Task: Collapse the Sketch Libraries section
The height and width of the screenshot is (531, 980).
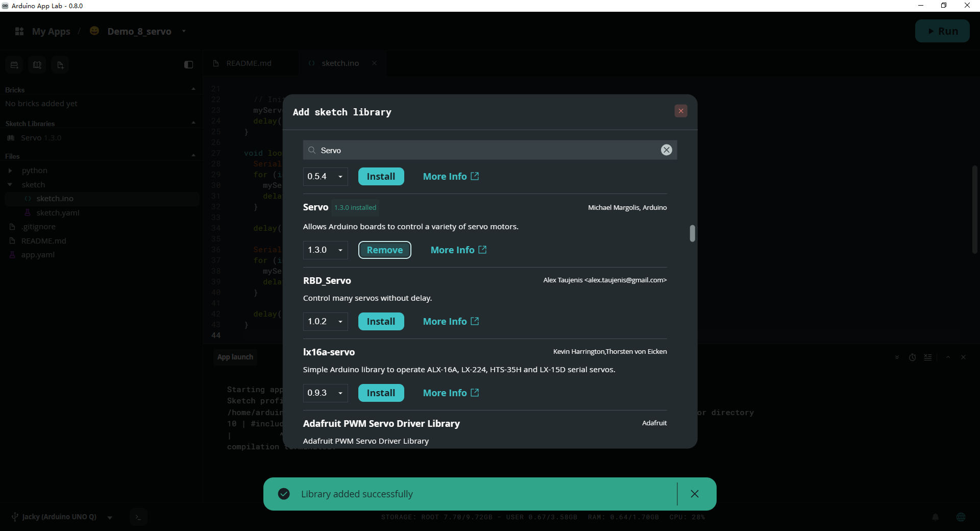Action: click(x=193, y=123)
